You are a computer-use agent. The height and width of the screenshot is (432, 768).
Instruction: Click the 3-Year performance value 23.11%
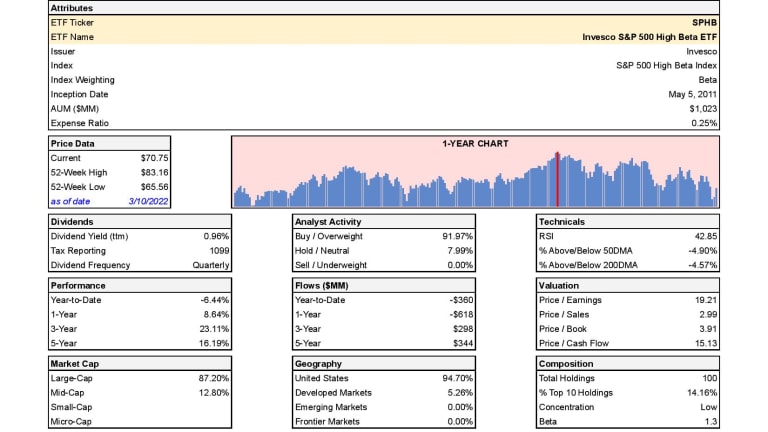coord(214,329)
